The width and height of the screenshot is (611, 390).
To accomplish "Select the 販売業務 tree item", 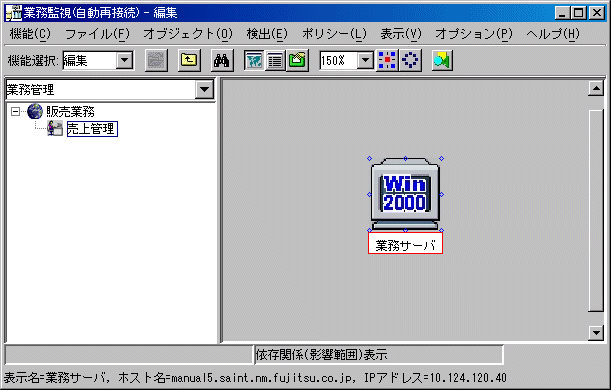I will coord(71,112).
